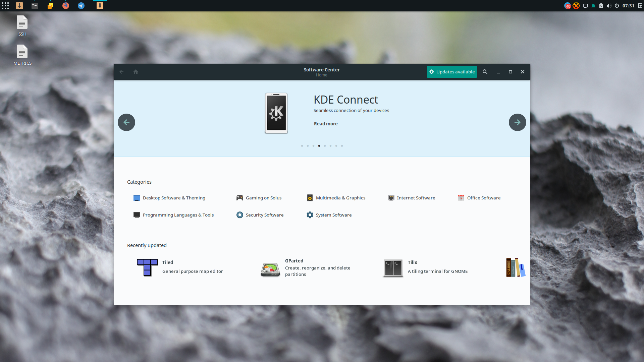Click the Desktop Software & Theming icon
The height and width of the screenshot is (362, 644).
click(x=137, y=198)
